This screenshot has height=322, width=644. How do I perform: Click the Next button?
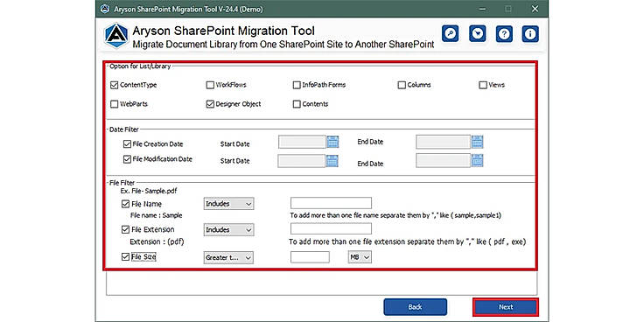506,307
